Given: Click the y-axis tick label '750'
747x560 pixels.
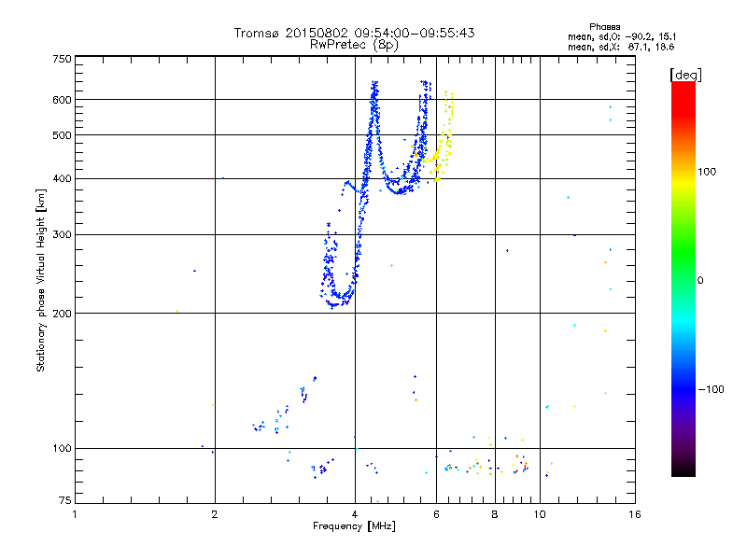Looking at the screenshot, I should 62,59.
